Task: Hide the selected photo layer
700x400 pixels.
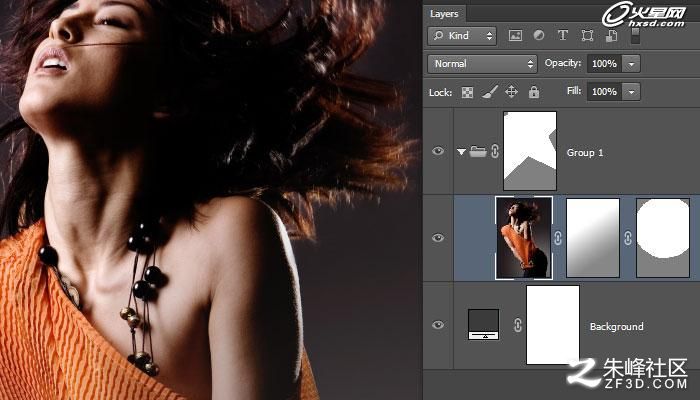Action: [438, 238]
